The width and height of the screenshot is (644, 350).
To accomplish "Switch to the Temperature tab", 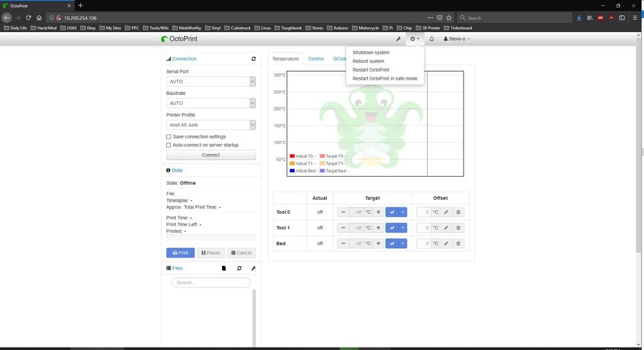I will [x=286, y=59].
